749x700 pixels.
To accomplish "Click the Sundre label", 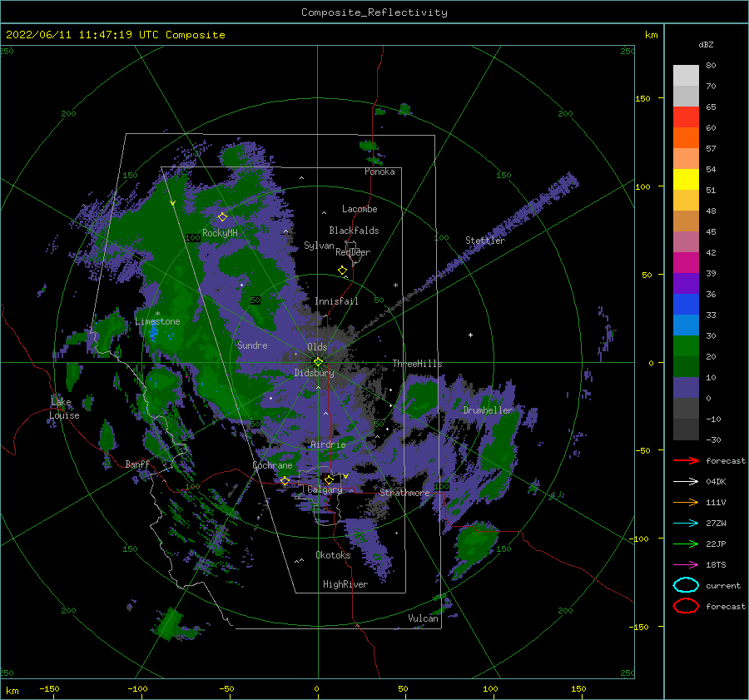I will click(x=252, y=345).
